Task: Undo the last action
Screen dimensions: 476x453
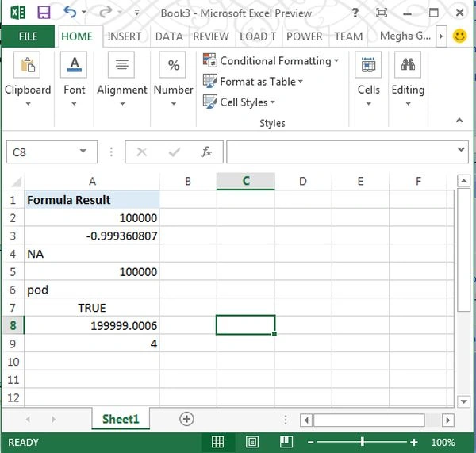Action: click(x=70, y=13)
